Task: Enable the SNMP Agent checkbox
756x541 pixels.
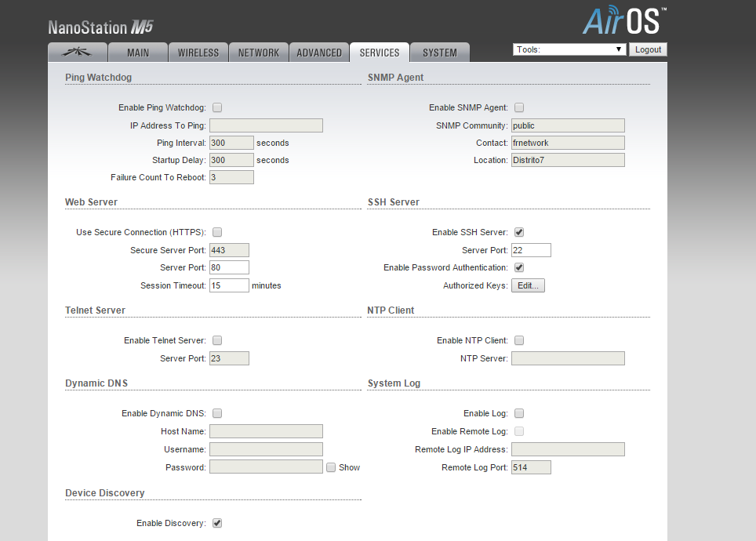Action: click(x=519, y=107)
